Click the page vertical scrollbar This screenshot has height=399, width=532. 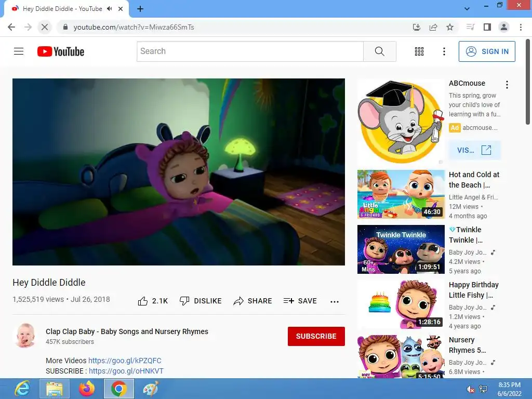click(x=528, y=82)
